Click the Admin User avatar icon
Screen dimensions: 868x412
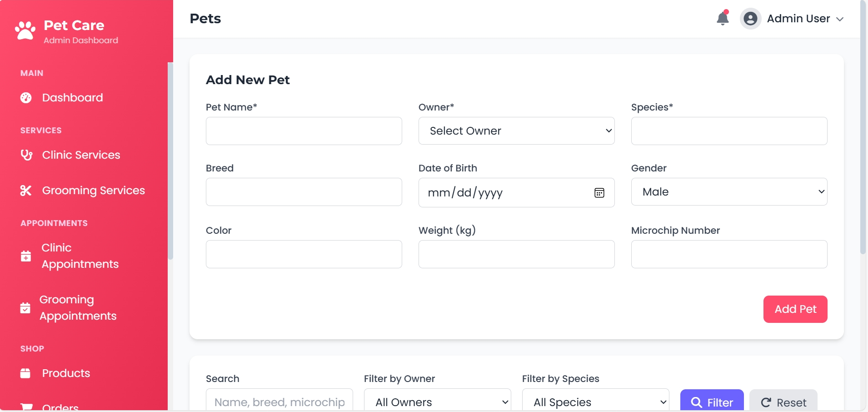tap(750, 19)
